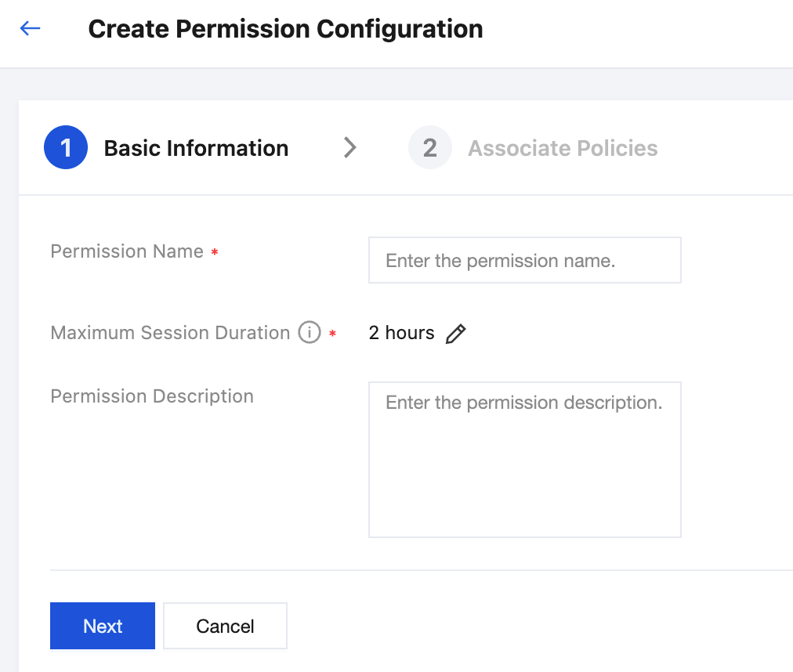Viewport: 793px width, 672px height.
Task: Switch to the Associate Policies step
Action: click(563, 148)
